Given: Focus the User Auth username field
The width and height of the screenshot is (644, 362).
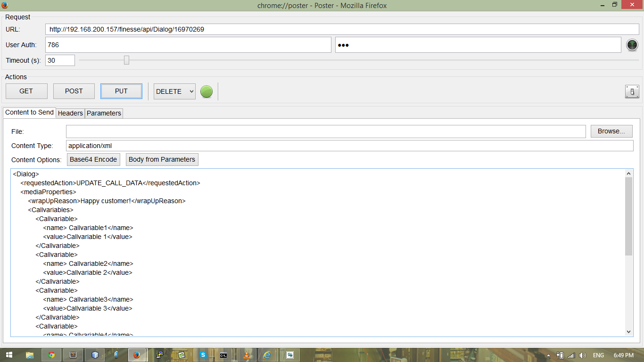Looking at the screenshot, I should tap(188, 45).
